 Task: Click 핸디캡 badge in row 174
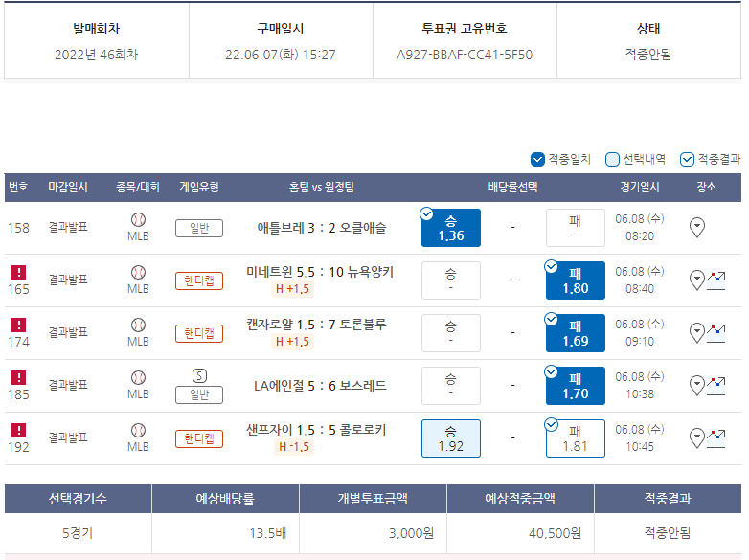(x=199, y=333)
